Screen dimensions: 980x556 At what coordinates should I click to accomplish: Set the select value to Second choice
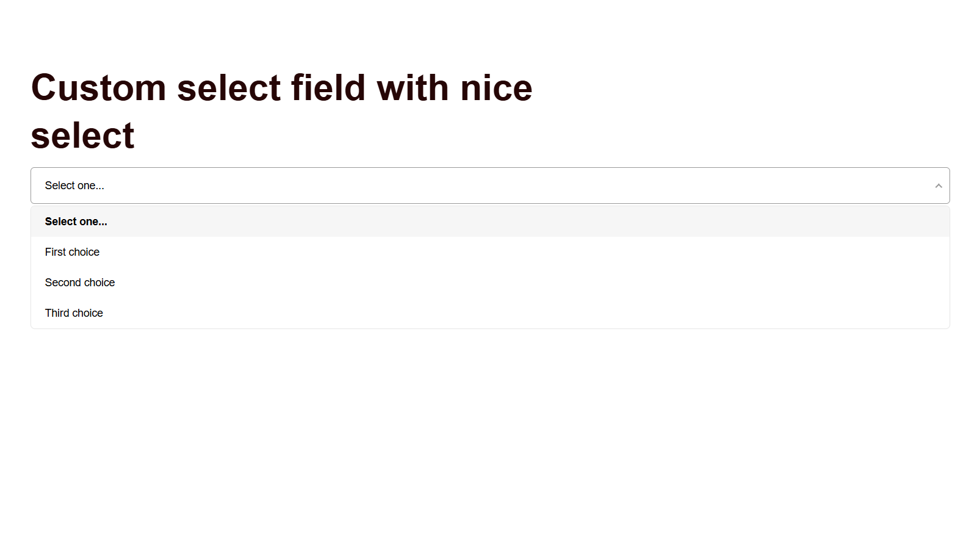[80, 283]
